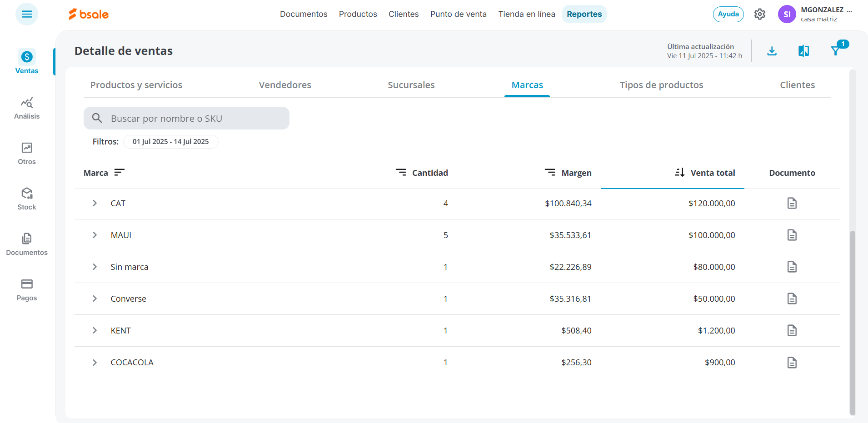Image resolution: width=868 pixels, height=423 pixels.
Task: Click the Ayuda button
Action: (x=728, y=14)
